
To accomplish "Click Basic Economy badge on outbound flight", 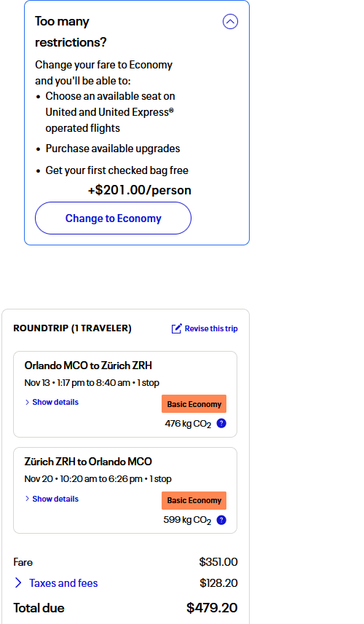I will 194,404.
